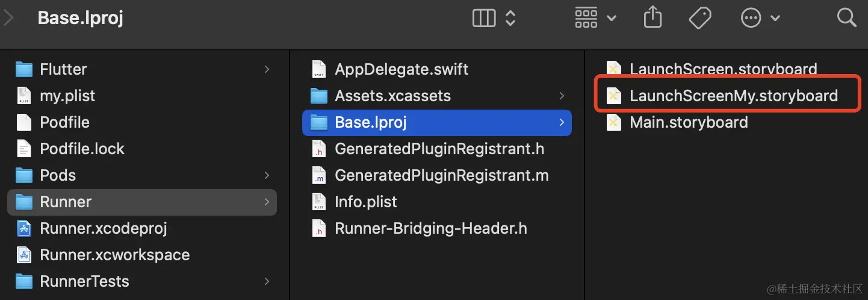Click the forward navigation chevron
868x300 pixels.
8,18
